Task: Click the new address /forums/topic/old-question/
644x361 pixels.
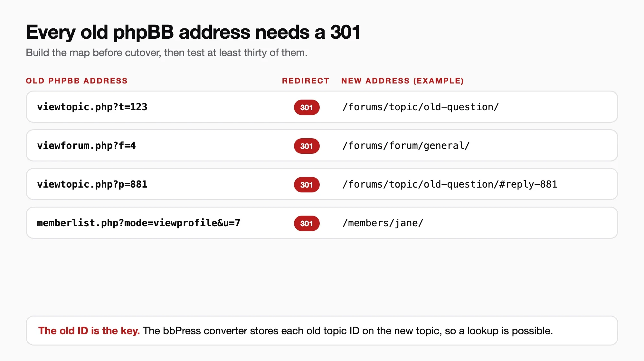Action: [421, 107]
